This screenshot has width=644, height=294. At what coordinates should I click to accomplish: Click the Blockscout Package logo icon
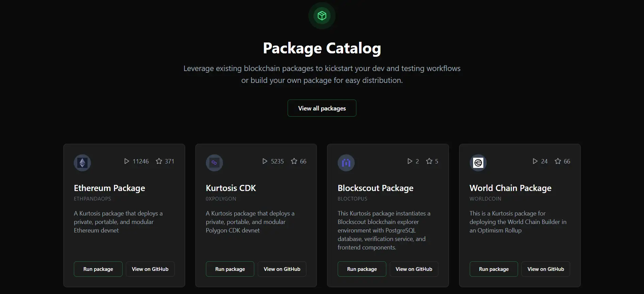tap(346, 163)
